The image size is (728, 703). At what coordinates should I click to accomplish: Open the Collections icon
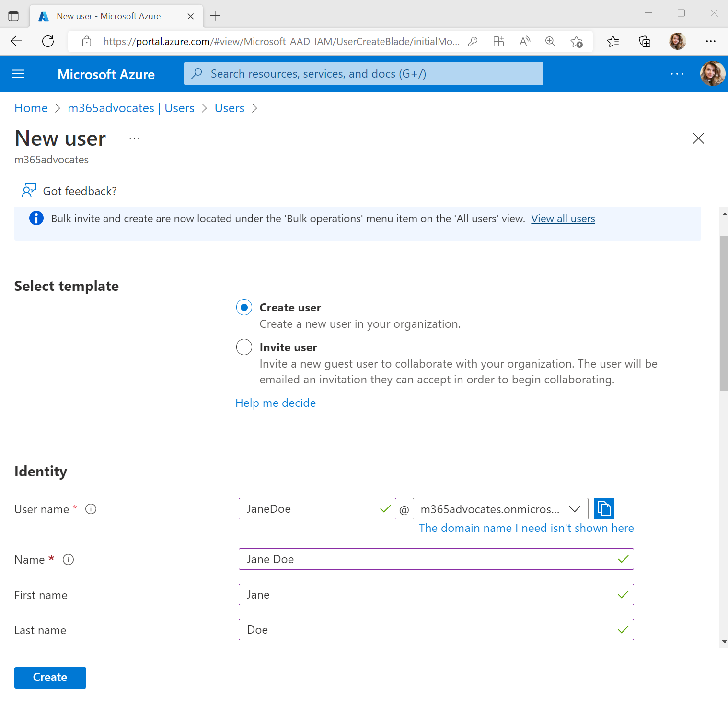click(x=645, y=42)
